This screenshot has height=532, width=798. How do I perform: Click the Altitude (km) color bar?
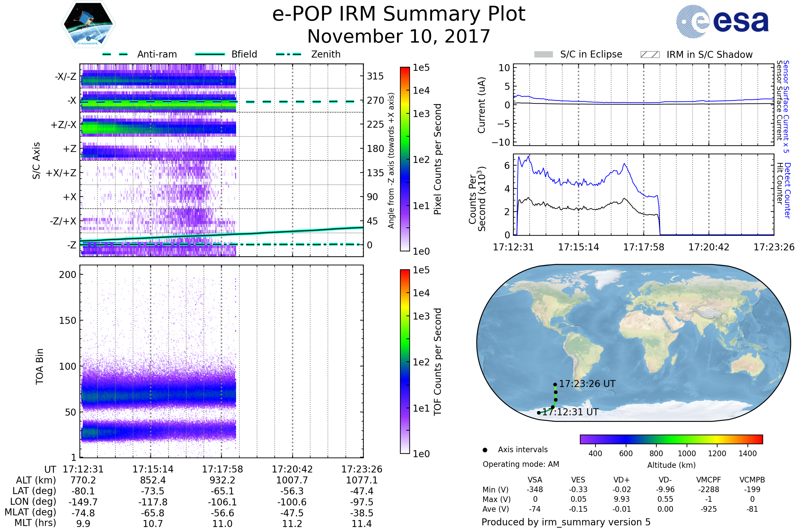point(671,439)
